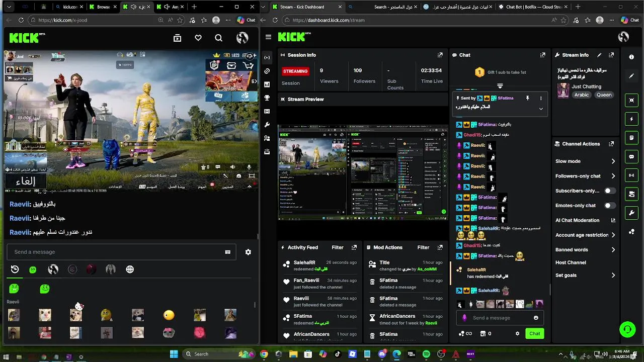Screen dimensions: 644x362
Task: Click the Just Chatting category
Action: [586, 86]
